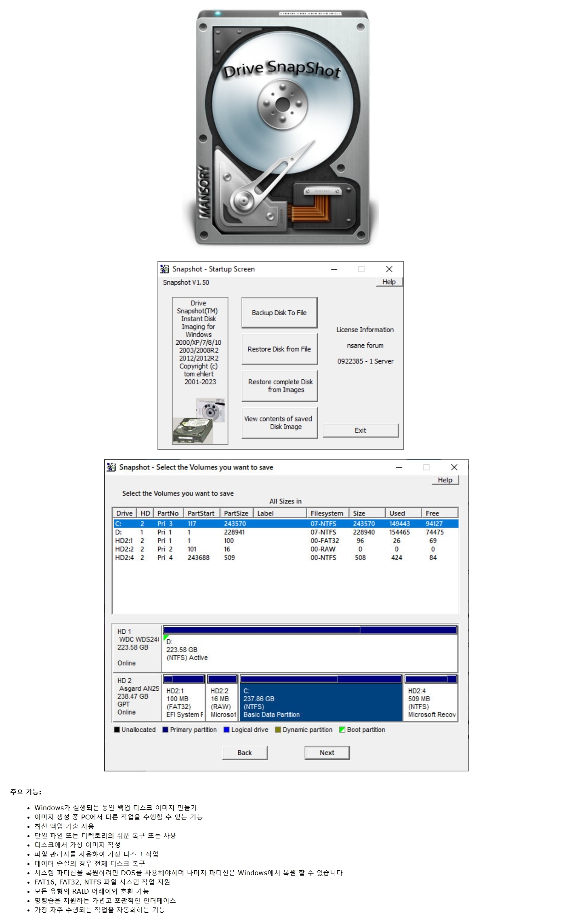Click camera and hard disk image in startup panel
This screenshot has height=924, width=573.
pos(199,421)
